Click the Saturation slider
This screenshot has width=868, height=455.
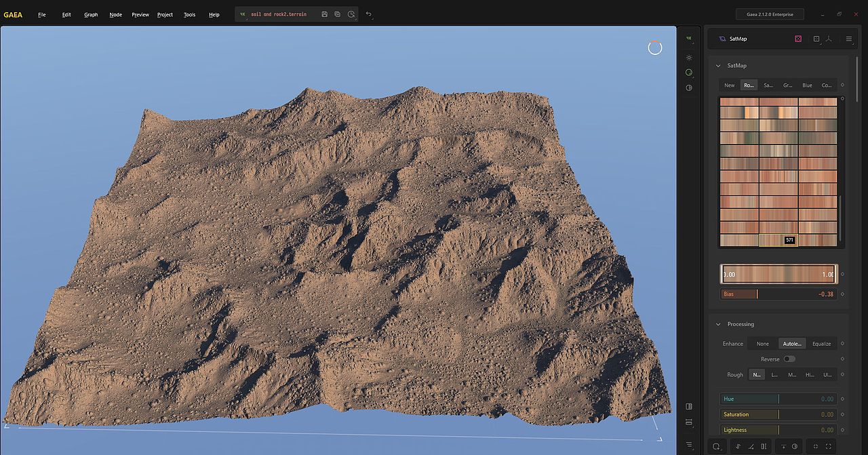pyautogui.click(x=778, y=414)
